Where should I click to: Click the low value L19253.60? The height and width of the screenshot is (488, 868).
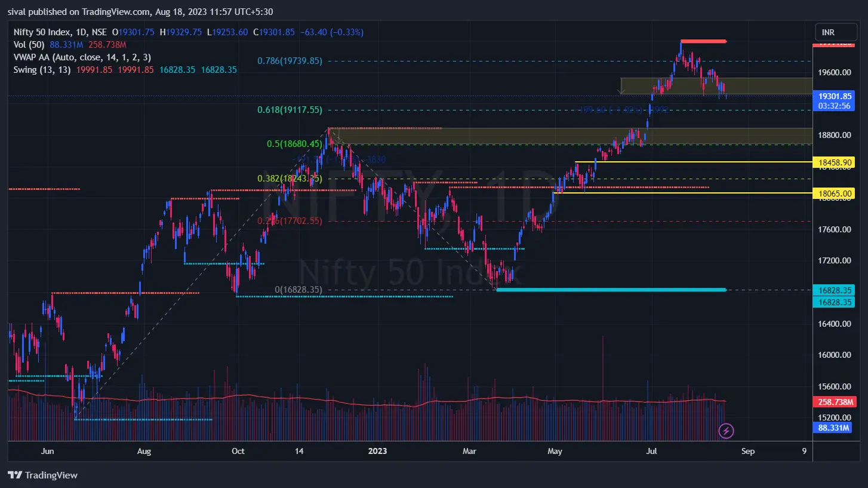tap(227, 32)
